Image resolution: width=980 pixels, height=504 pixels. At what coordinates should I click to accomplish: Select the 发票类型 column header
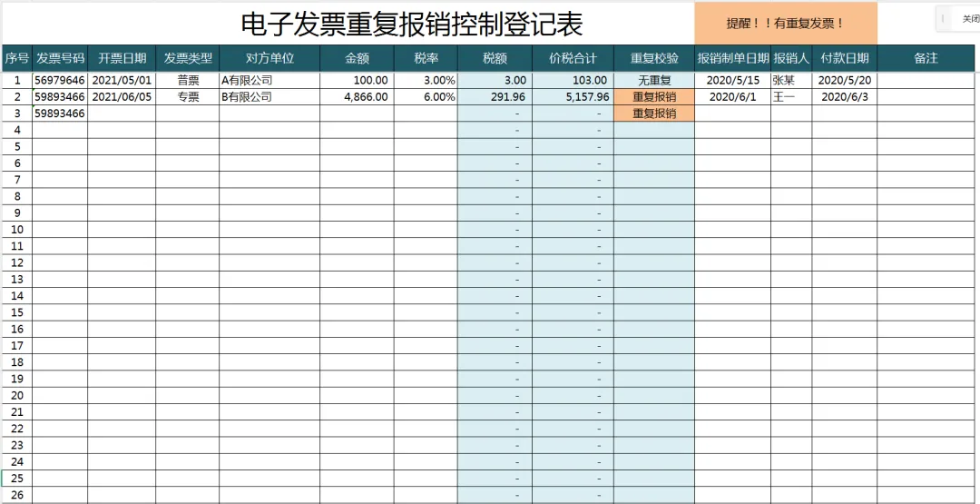(x=188, y=59)
